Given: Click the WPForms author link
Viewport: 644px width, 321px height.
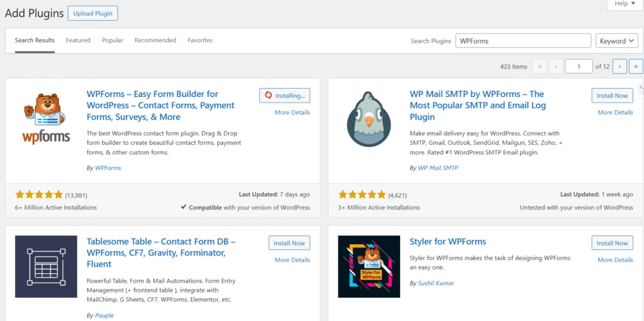Looking at the screenshot, I should click(108, 167).
